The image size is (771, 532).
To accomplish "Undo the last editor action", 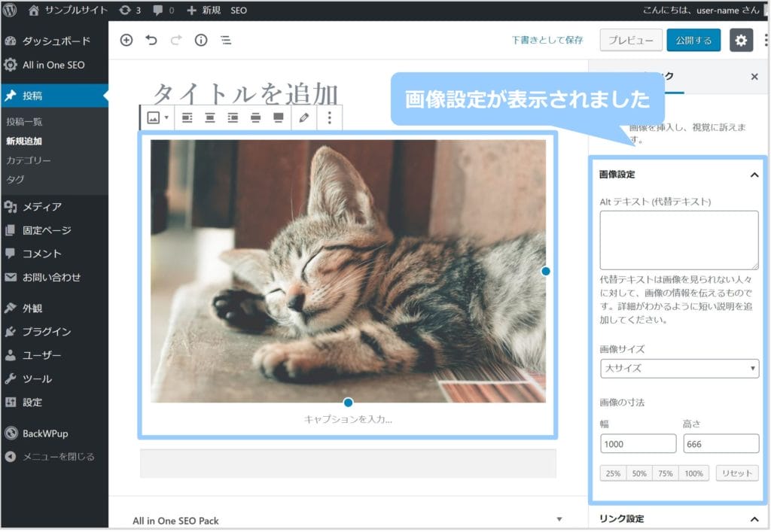I will point(151,41).
